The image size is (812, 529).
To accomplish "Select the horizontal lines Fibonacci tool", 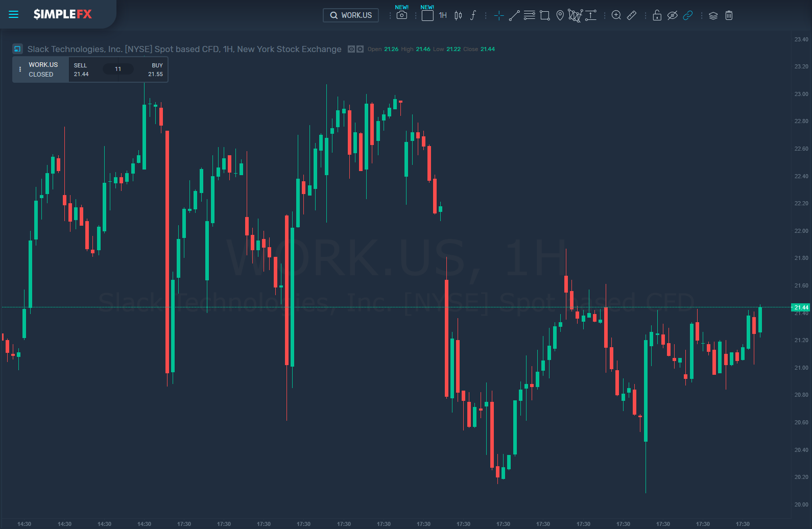I will click(x=530, y=15).
